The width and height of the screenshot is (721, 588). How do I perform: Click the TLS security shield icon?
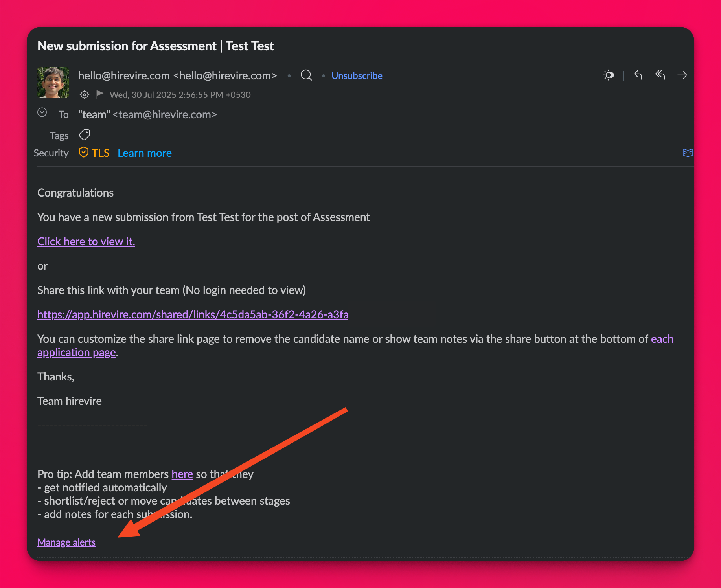point(83,152)
